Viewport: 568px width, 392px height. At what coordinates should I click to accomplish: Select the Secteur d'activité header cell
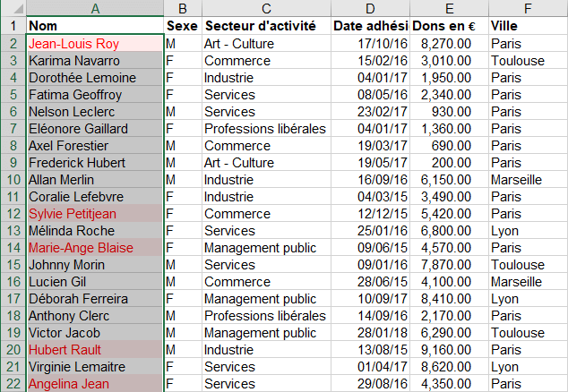(265, 26)
